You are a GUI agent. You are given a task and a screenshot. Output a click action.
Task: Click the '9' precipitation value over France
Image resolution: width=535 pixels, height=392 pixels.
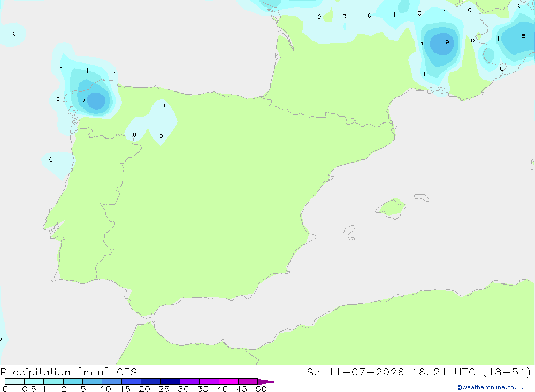[447, 42]
